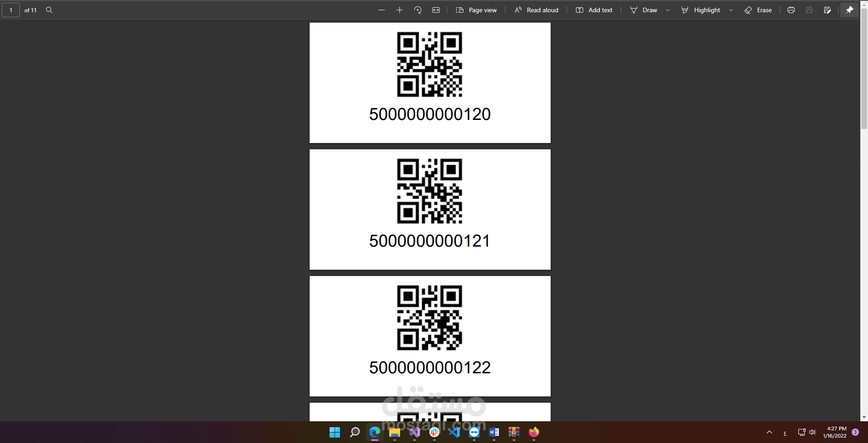Image resolution: width=868 pixels, height=443 pixels.
Task: Open the notification count badge
Action: coord(855,432)
